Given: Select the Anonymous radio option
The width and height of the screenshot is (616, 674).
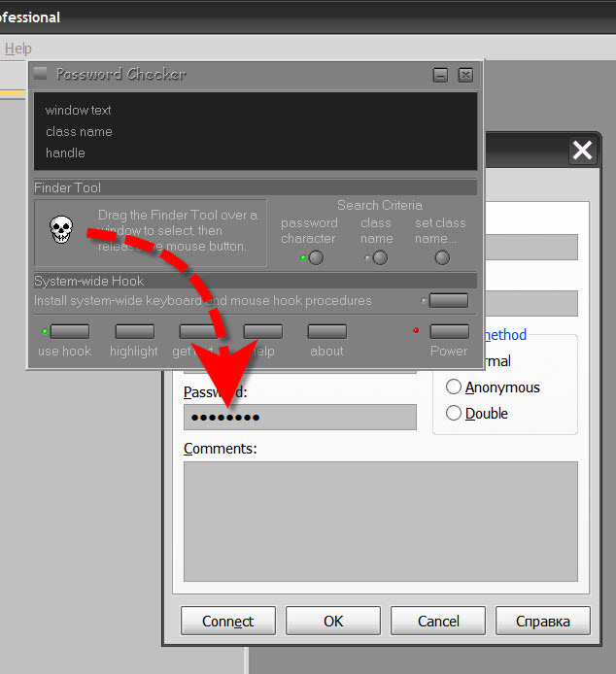Looking at the screenshot, I should click(454, 388).
